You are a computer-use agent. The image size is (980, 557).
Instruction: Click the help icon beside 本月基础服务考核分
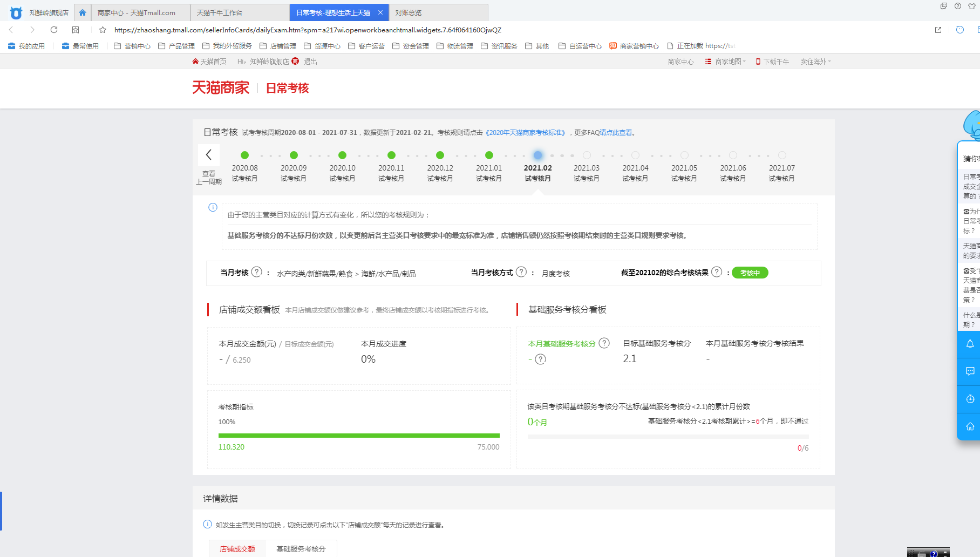coord(604,343)
